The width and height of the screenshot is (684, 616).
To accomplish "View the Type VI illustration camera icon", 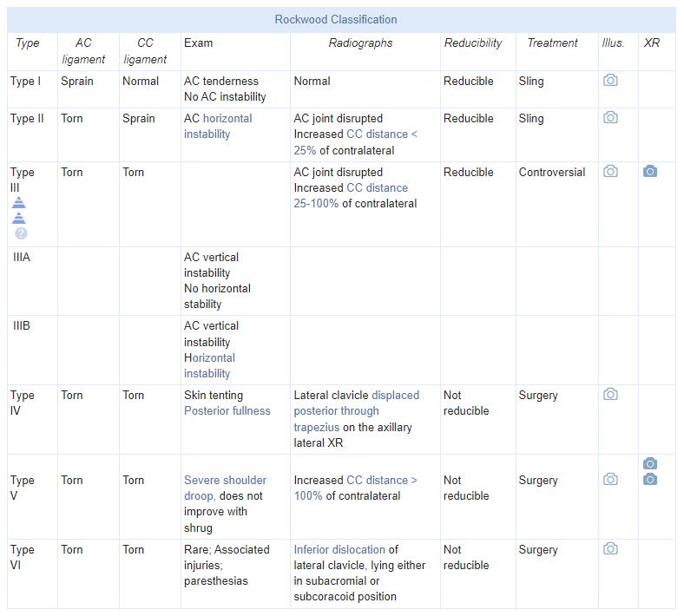I will click(610, 549).
